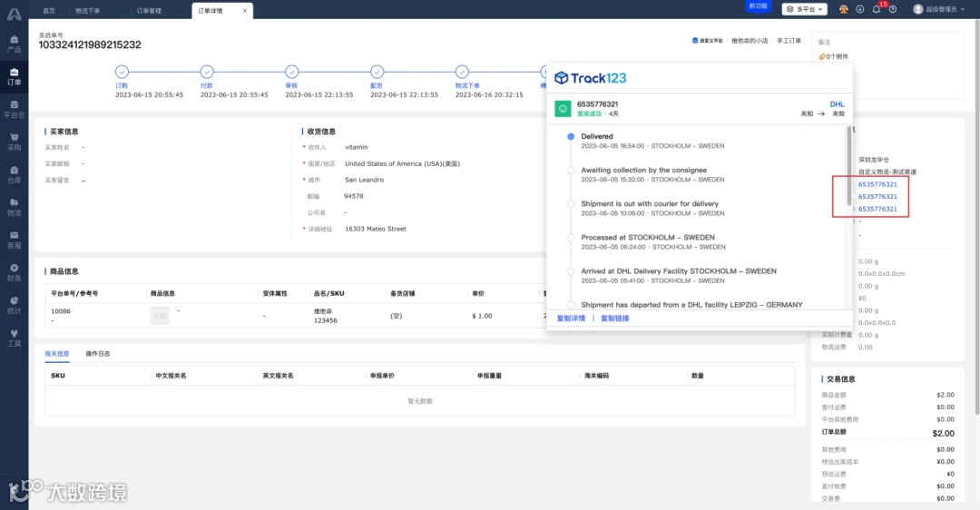This screenshot has height=510, width=980.
Task: Open the 物流 (Logistics) sidebar section
Action: (14, 208)
